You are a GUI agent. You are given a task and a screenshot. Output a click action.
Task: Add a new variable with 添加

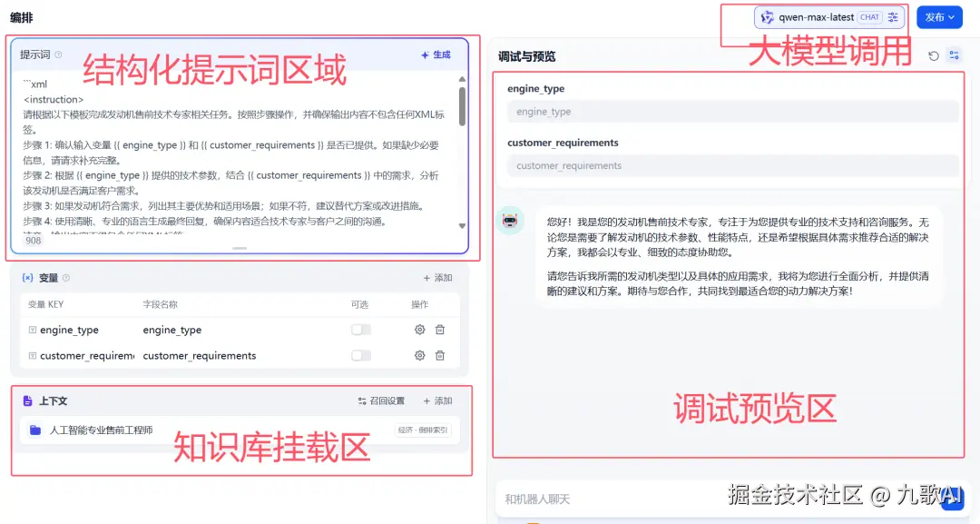point(437,278)
